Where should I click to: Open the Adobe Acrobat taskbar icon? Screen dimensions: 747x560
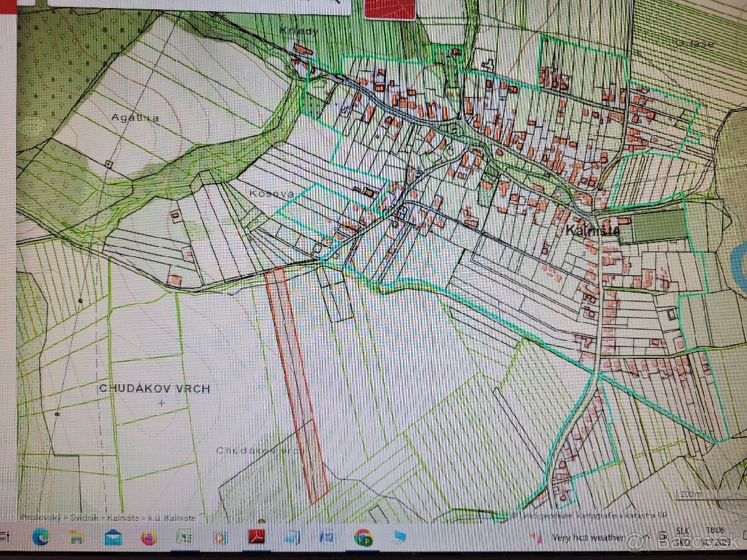click(x=256, y=536)
